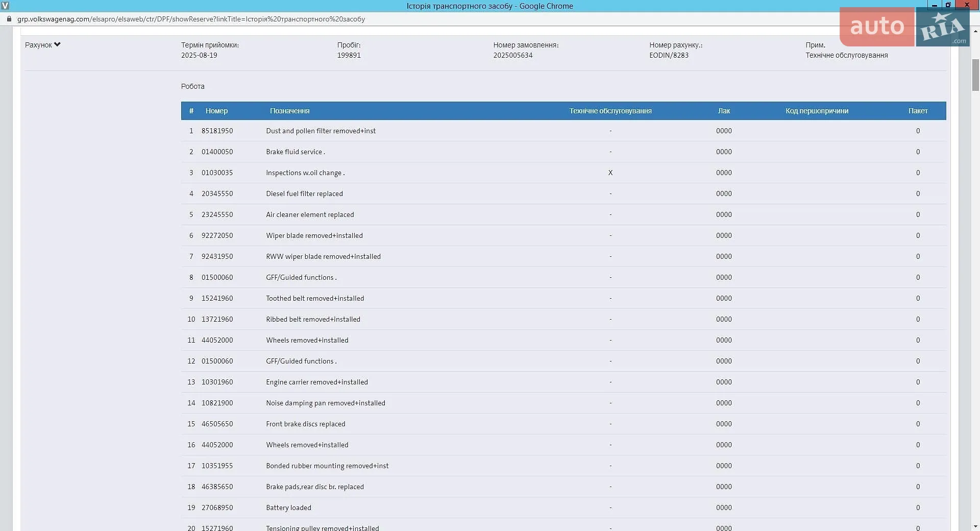Click the Технічне обслуговування column header
The image size is (980, 531).
click(x=610, y=111)
